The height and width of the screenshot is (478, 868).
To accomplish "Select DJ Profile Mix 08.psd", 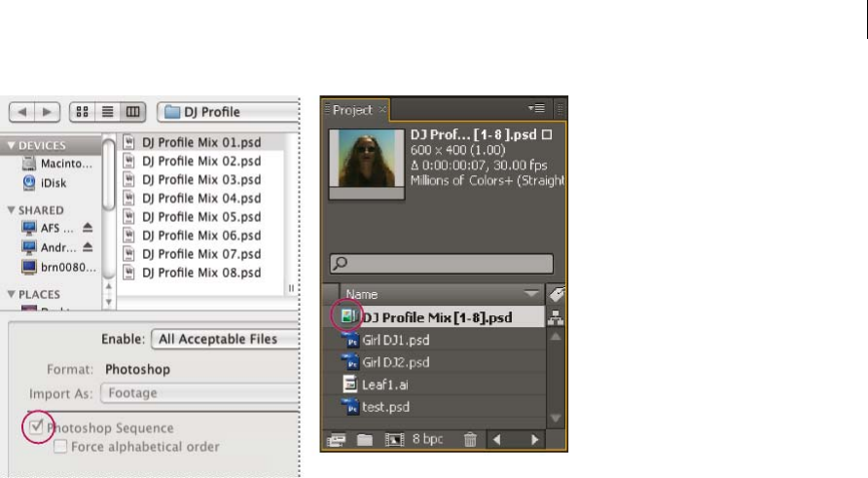I will pyautogui.click(x=201, y=273).
